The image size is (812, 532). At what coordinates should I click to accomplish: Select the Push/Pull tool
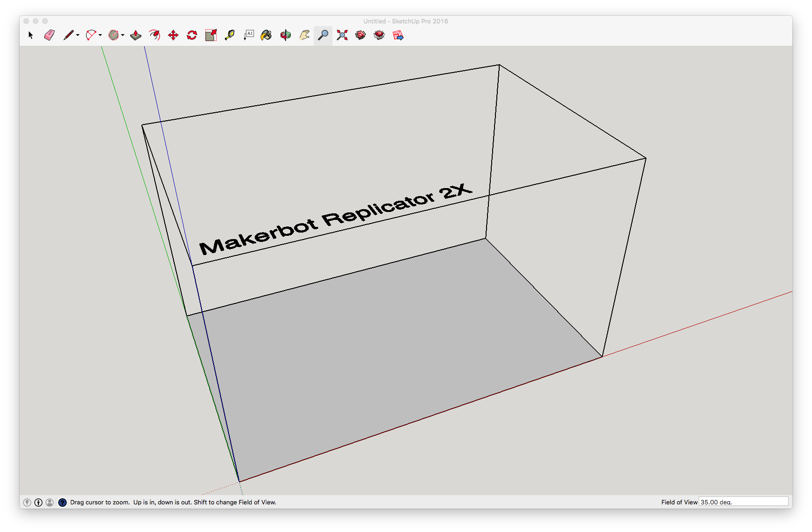point(136,35)
